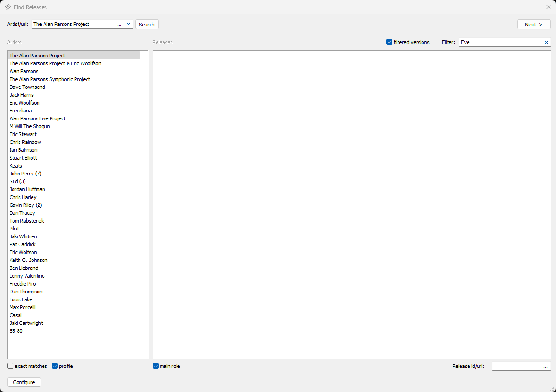Screen dimensions: 556x392
Task: Select Freddie Piro in Artists list
Action: 74,284
